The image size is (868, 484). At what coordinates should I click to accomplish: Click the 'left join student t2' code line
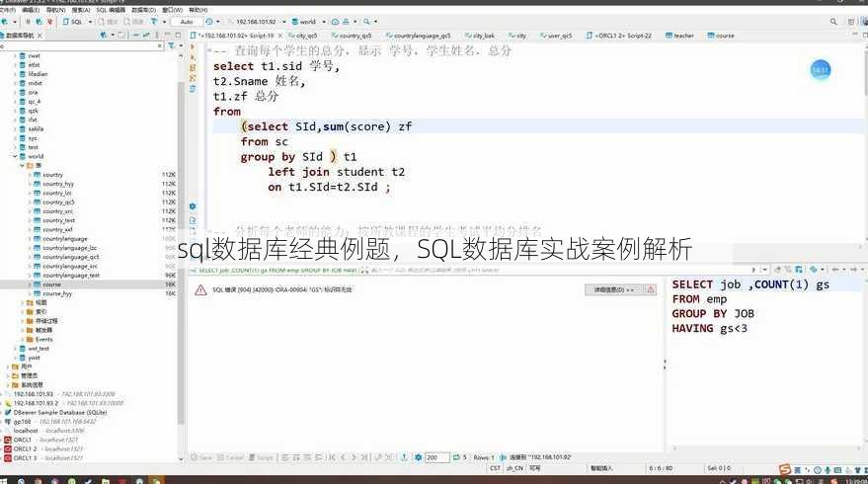[336, 172]
